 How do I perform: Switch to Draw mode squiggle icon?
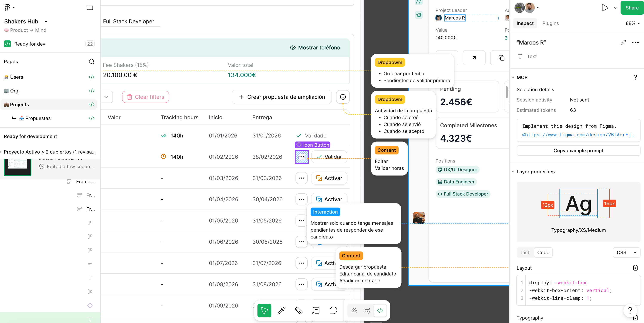(x=354, y=311)
